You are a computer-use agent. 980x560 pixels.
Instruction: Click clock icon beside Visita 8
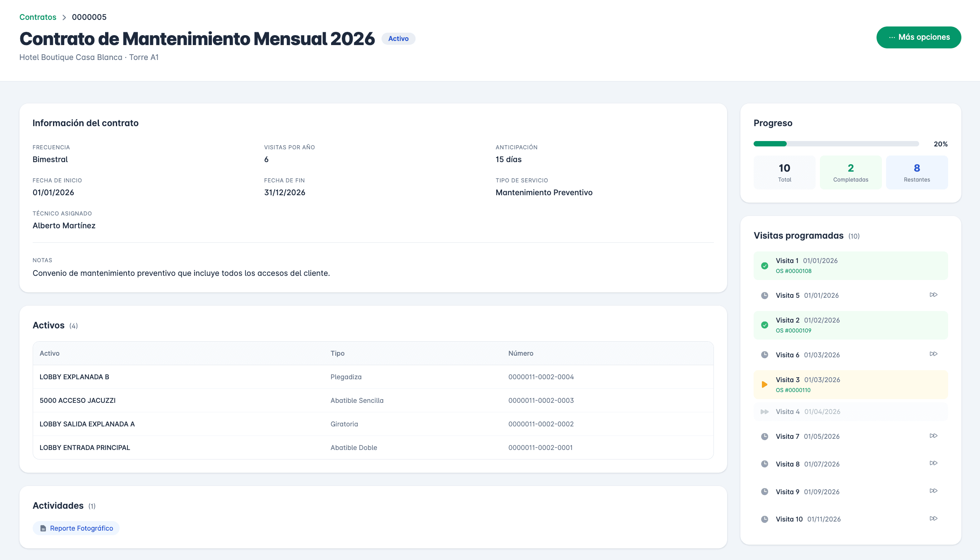[x=764, y=464]
